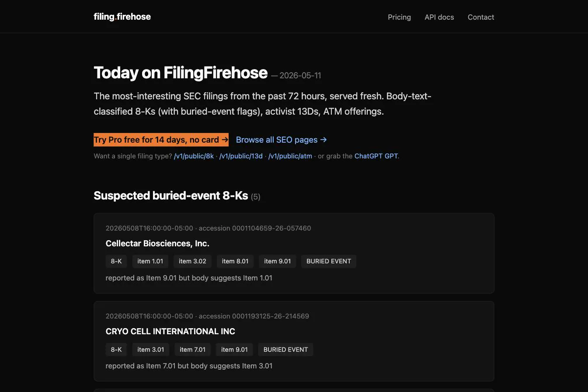Click the item 3.02 tag

[192, 261]
